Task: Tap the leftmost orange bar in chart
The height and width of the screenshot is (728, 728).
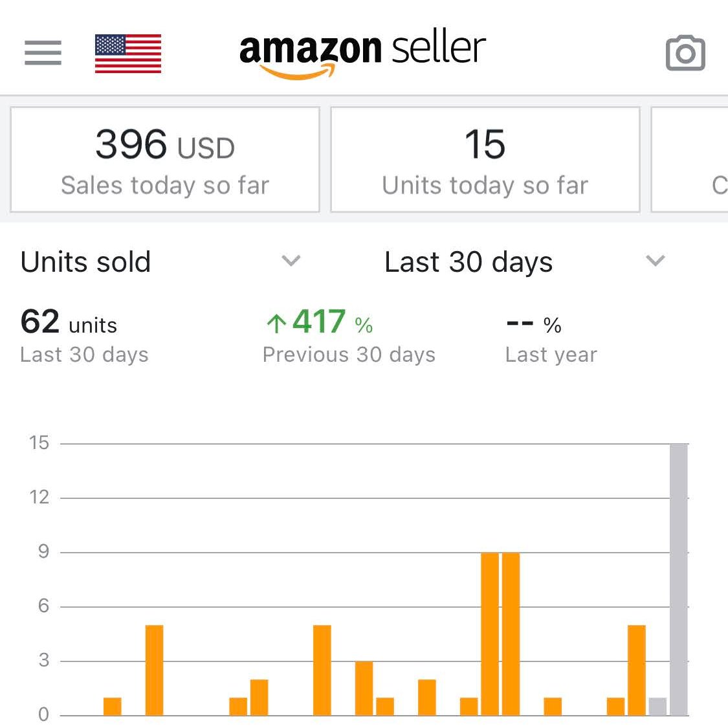Action: click(113, 706)
